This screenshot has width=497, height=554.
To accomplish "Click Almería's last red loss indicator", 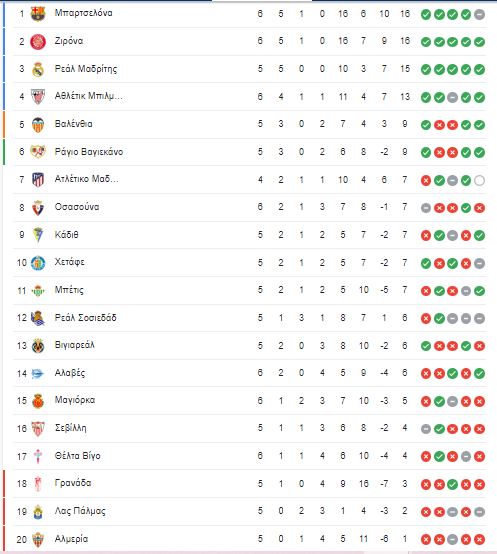I will point(479,540).
